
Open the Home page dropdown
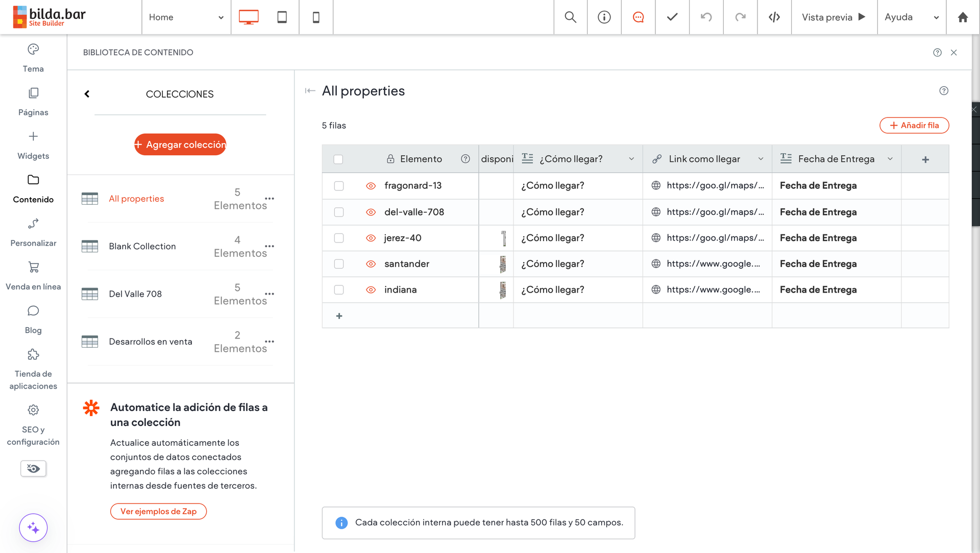pyautogui.click(x=186, y=17)
